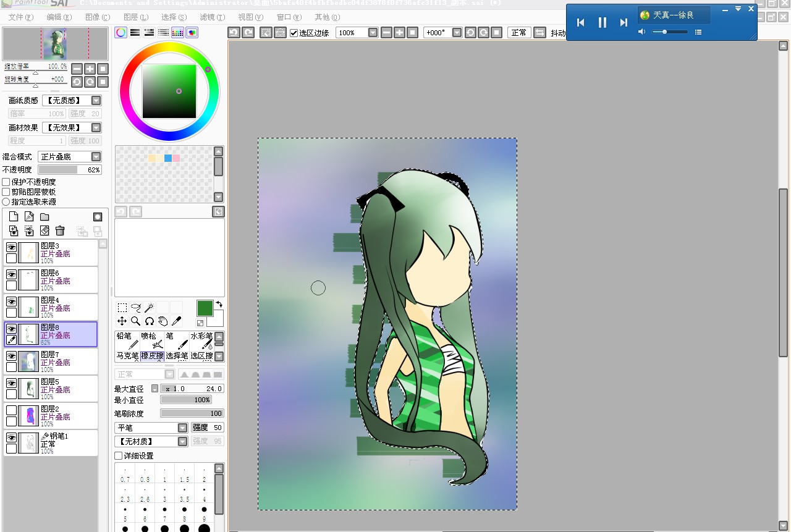Select the lasso selection tool
Image resolution: width=791 pixels, height=532 pixels.
pyautogui.click(x=135, y=308)
